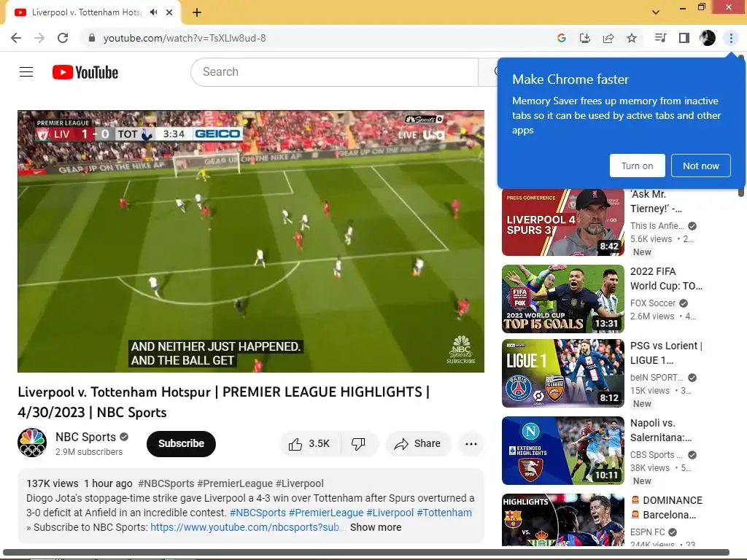The image size is (747, 560).
Task: Click the FOX Soccer channel name
Action: tap(653, 303)
